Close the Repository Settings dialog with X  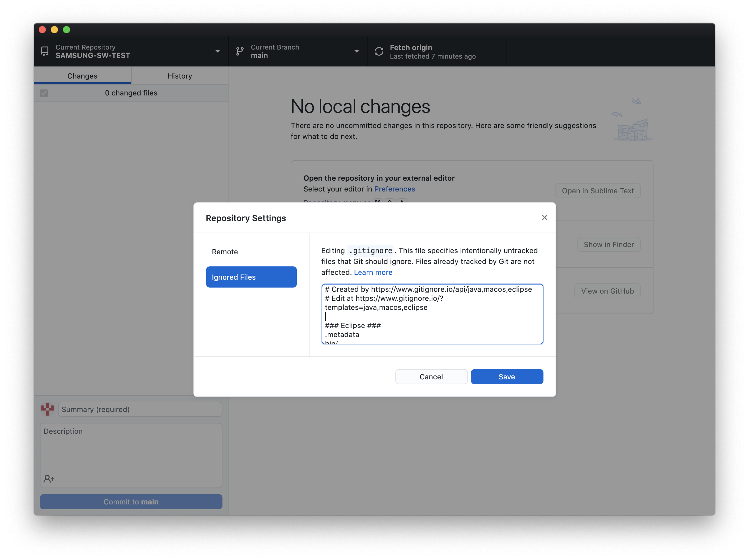coord(544,217)
